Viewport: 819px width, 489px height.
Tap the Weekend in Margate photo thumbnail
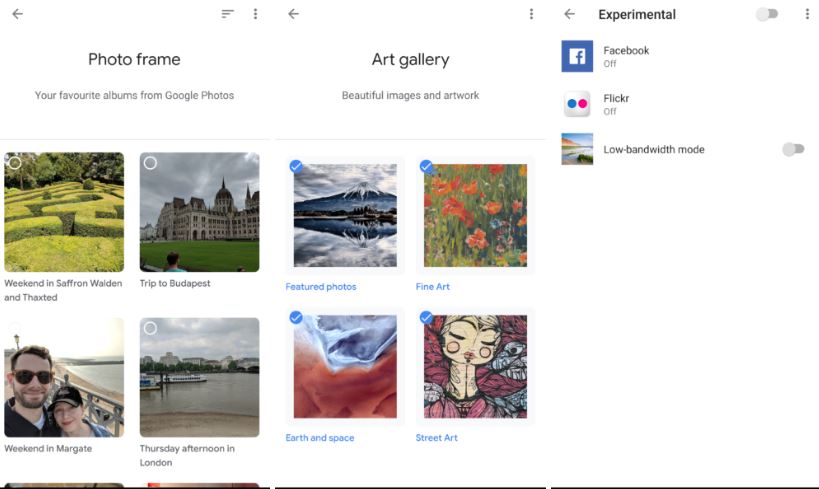[64, 378]
